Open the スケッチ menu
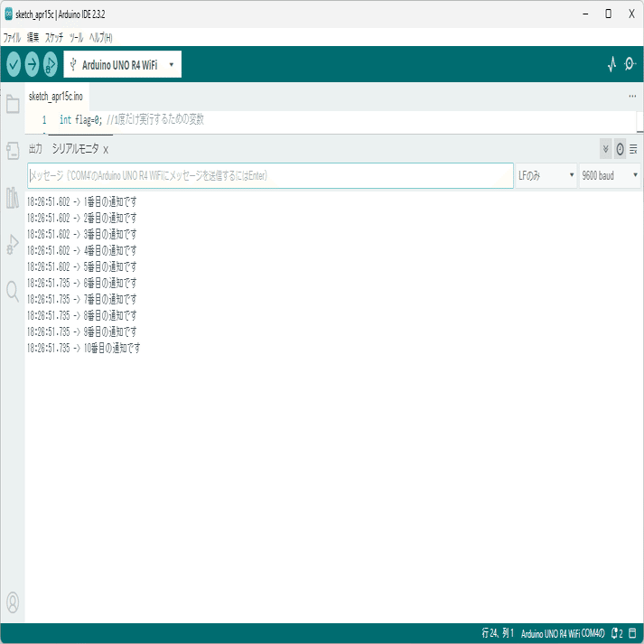Screen dimensions: 644x644 coord(54,38)
